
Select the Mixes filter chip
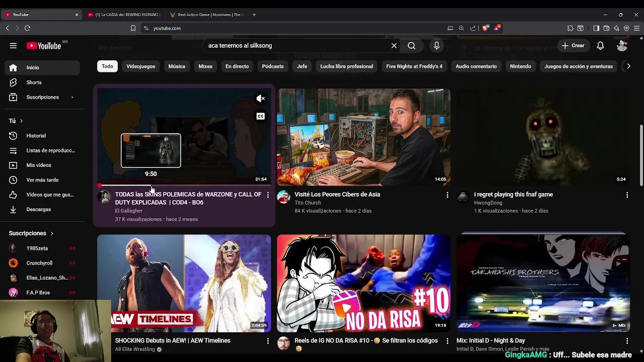pos(205,66)
